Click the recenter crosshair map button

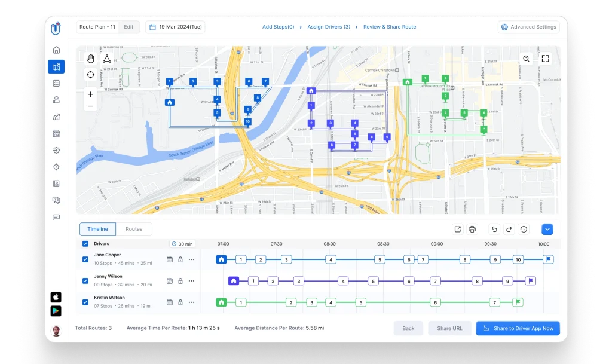(91, 75)
